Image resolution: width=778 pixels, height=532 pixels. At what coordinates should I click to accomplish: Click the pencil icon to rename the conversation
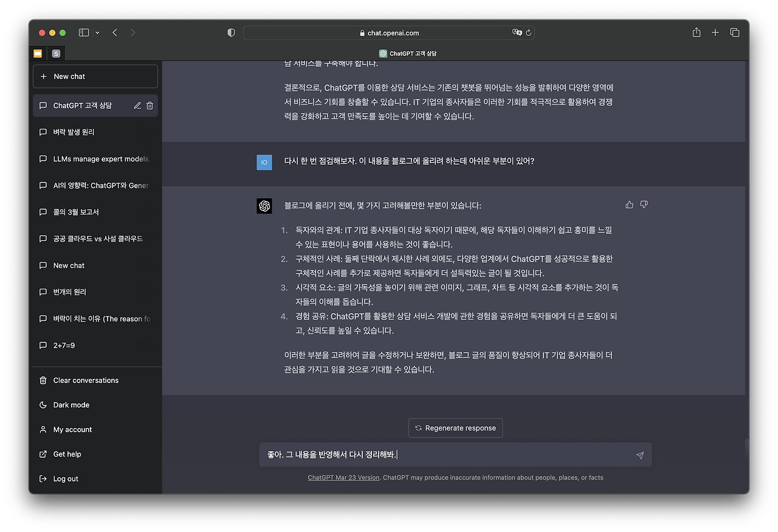click(x=137, y=105)
